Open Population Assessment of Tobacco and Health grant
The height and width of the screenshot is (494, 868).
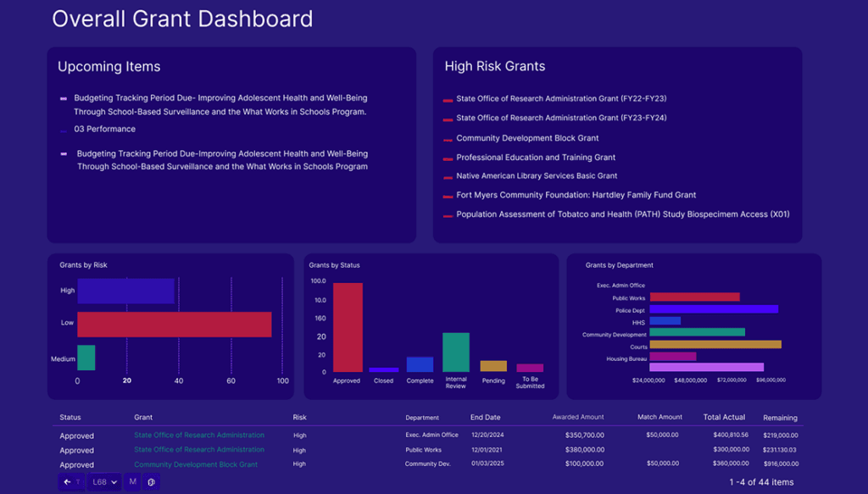tap(622, 215)
